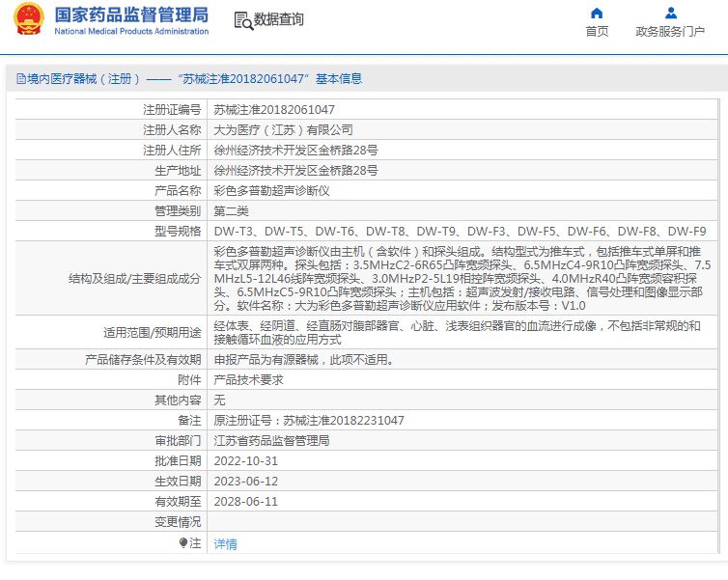Click approval date 2022-10-31
The image size is (728, 580).
[x=245, y=461]
